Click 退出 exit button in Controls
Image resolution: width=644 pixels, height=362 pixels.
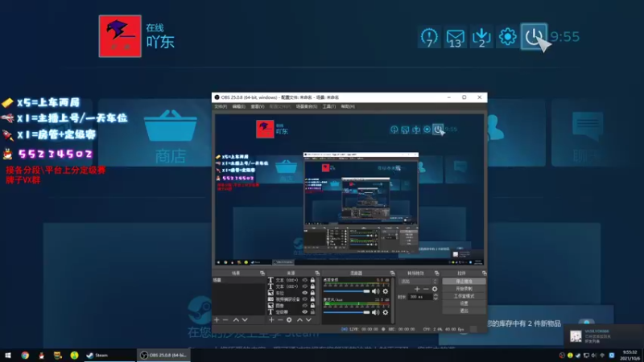[464, 311]
